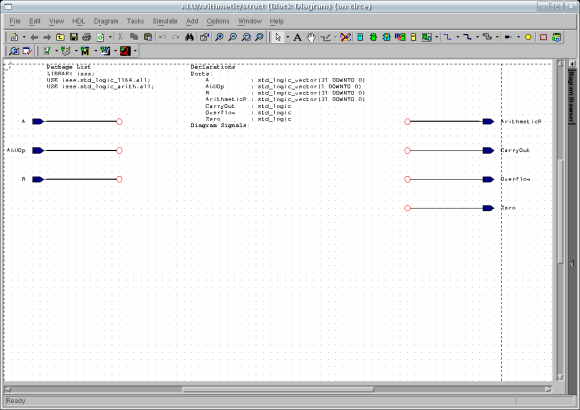
Task: Open the Diagram menu
Action: tap(106, 21)
